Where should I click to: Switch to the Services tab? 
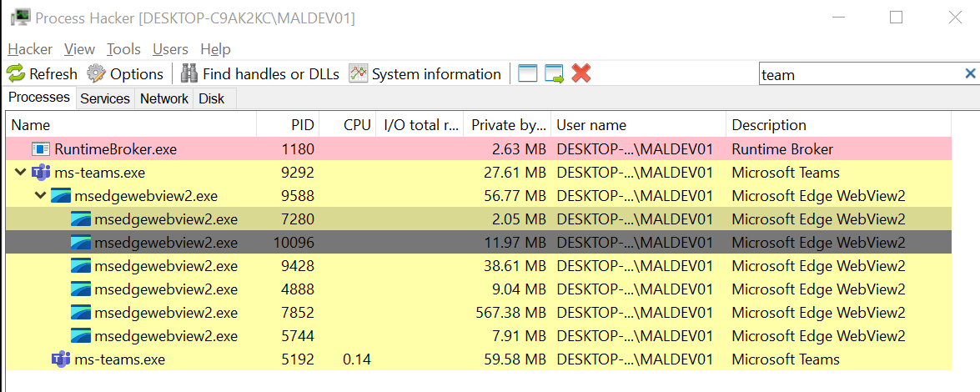(105, 98)
